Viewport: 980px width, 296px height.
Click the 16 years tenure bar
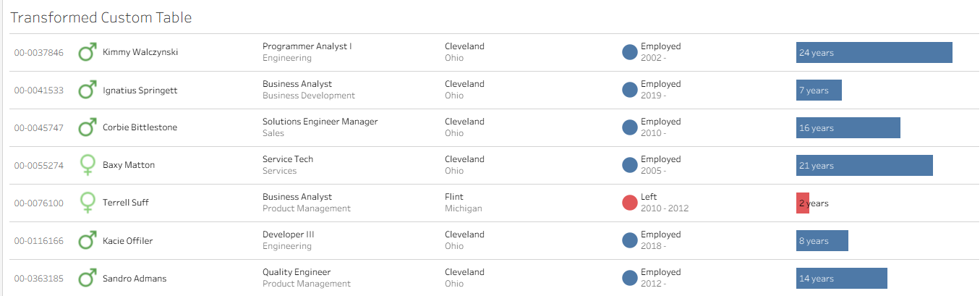[x=848, y=128]
